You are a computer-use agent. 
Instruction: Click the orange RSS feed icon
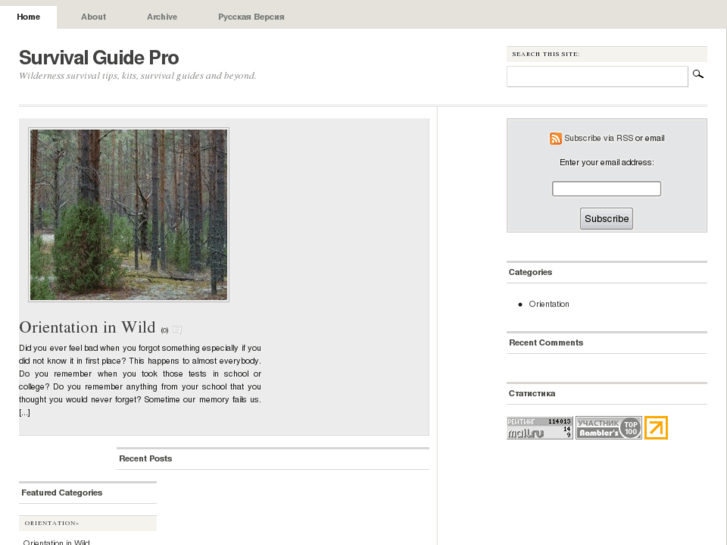(x=555, y=139)
